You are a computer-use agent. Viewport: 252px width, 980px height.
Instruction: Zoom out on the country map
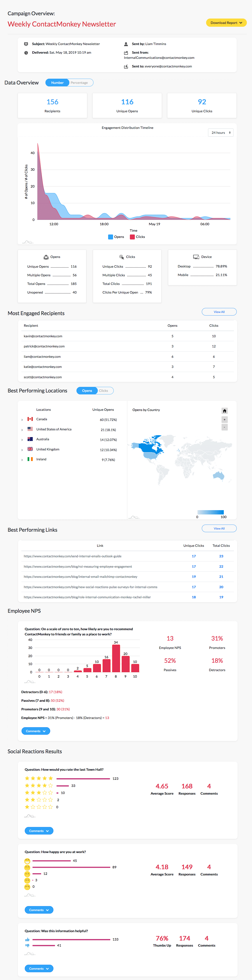point(225,427)
